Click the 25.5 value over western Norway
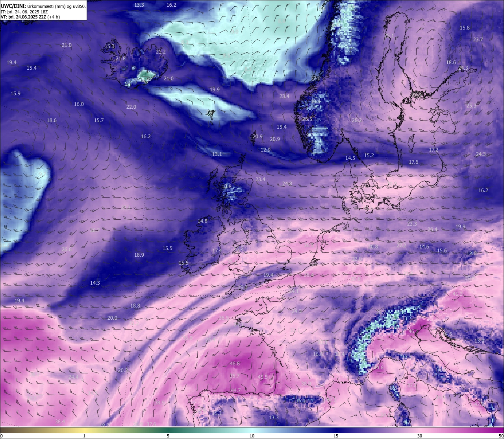The image size is (504, 439). click(307, 119)
